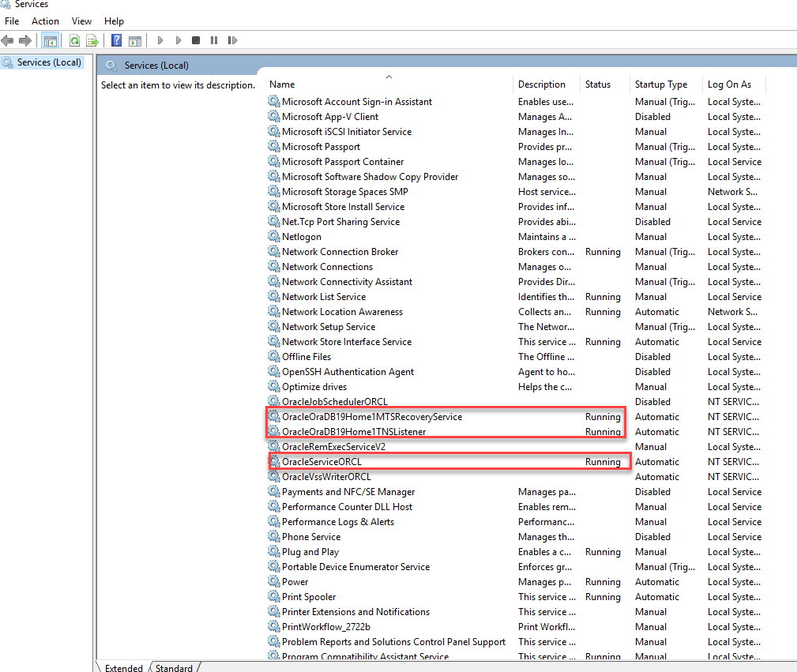Screen dimensions: 797x672
Task: Select Services (Local) in the left pane
Action: pos(49,62)
